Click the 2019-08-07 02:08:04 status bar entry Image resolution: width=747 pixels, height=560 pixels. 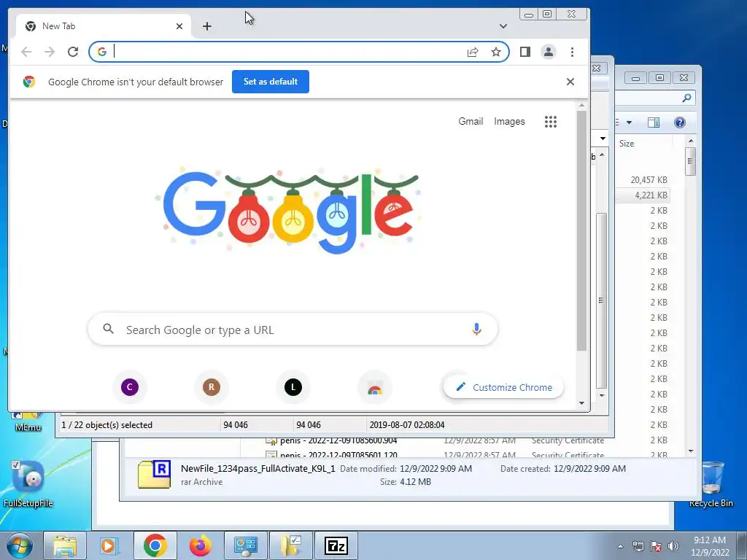[x=407, y=425]
